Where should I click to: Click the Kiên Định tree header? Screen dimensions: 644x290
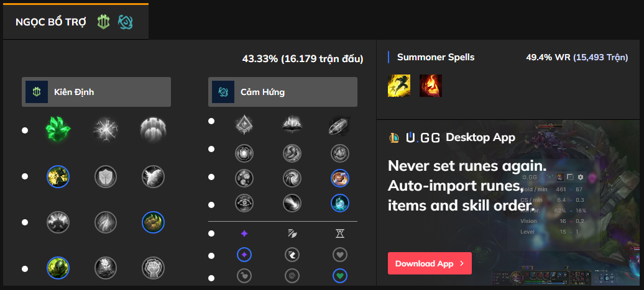point(96,92)
